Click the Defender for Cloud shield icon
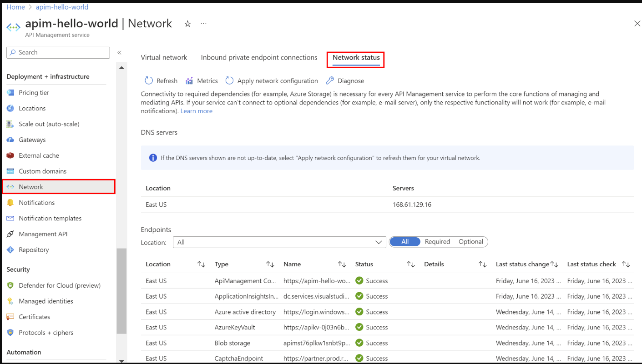The height and width of the screenshot is (364, 642). click(x=10, y=285)
